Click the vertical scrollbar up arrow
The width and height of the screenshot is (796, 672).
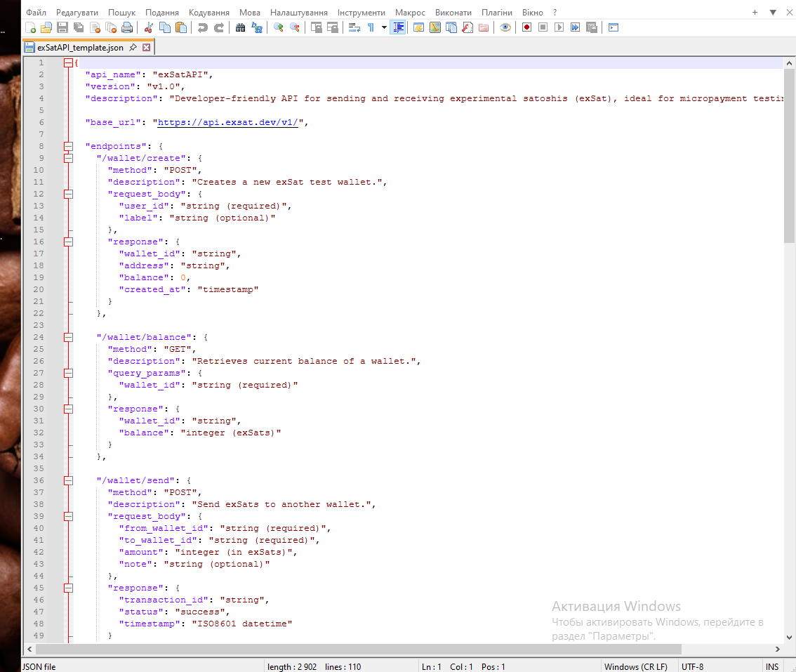(x=789, y=63)
